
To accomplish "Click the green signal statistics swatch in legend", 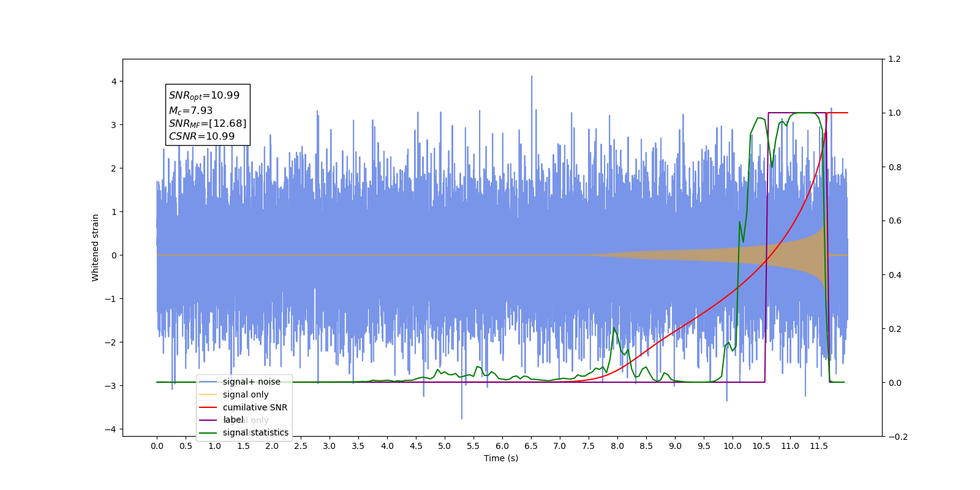I will tap(208, 432).
